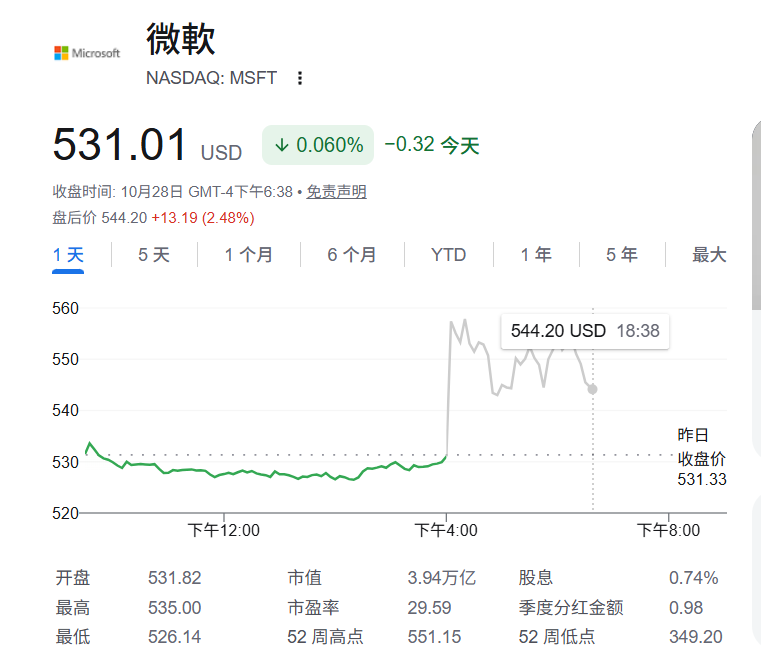Viewport: 761px width, 657px height.
Task: Click the 52 周低点 label
Action: click(557, 637)
